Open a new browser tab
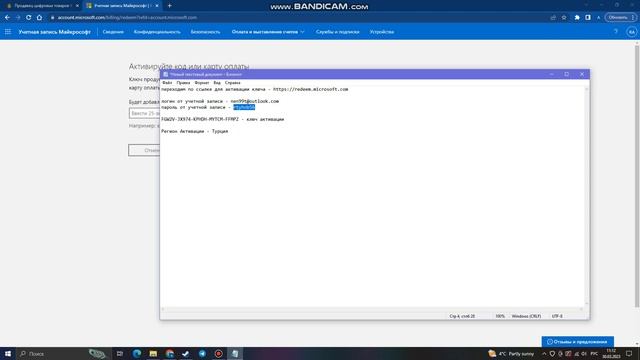Image resolution: width=640 pixels, height=360 pixels. coord(169,6)
